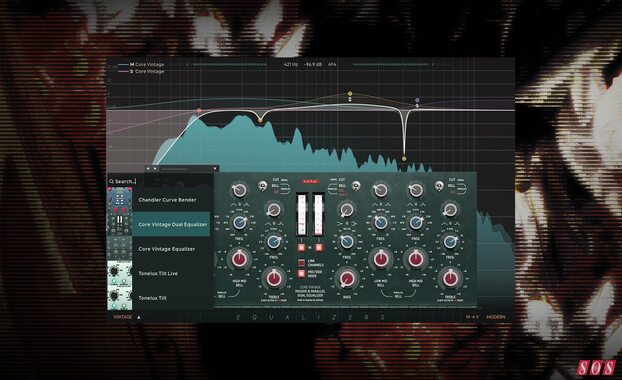Click the grey knob above left treble FREQ
The width and height of the screenshot is (622, 380).
click(273, 209)
